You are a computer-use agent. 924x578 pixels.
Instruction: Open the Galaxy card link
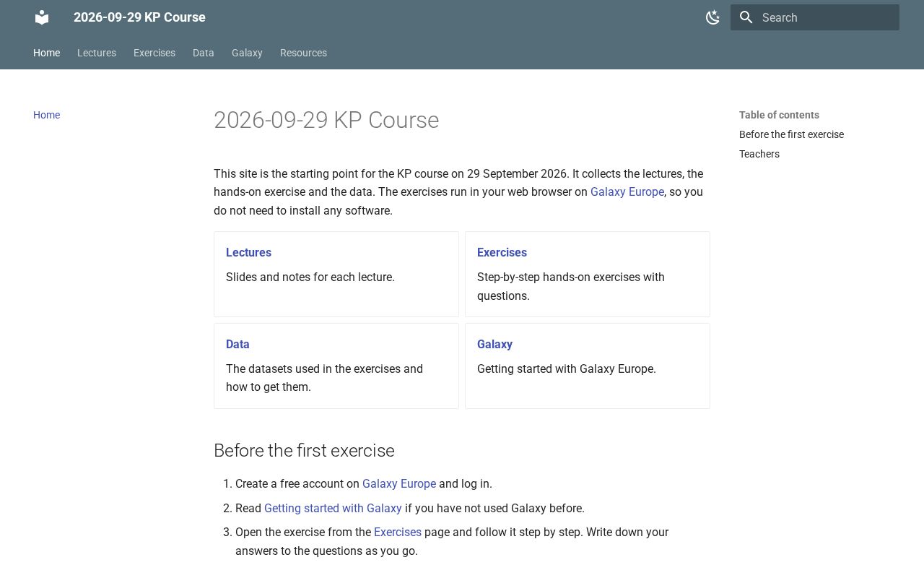point(494,344)
